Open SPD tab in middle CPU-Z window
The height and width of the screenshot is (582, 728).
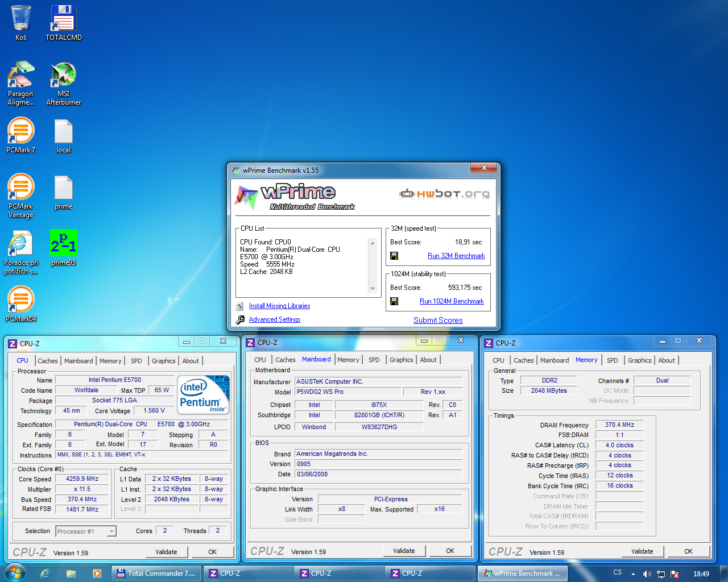[374, 360]
